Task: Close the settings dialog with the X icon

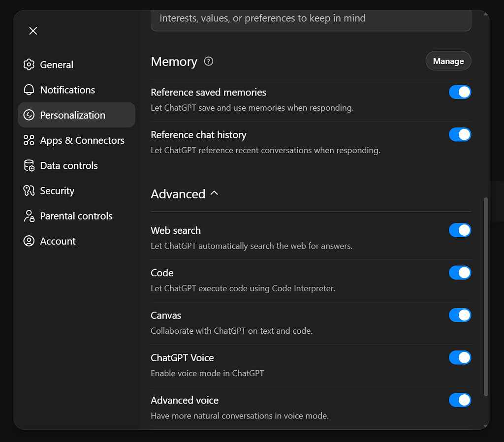Action: tap(33, 31)
